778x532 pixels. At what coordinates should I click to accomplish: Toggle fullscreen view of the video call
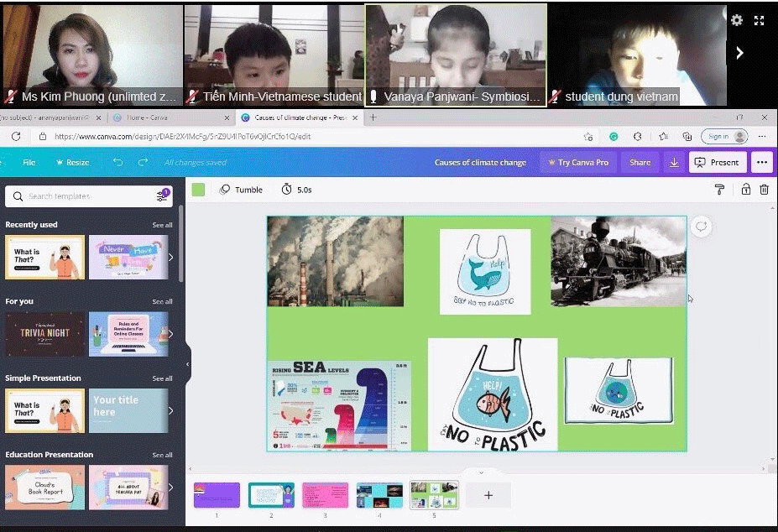pyautogui.click(x=760, y=20)
